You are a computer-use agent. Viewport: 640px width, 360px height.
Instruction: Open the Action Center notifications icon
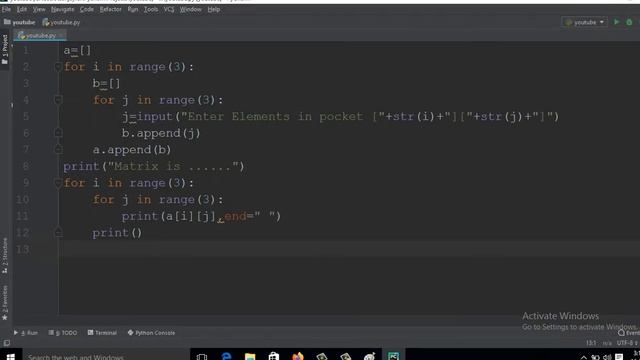[x=619, y=358]
